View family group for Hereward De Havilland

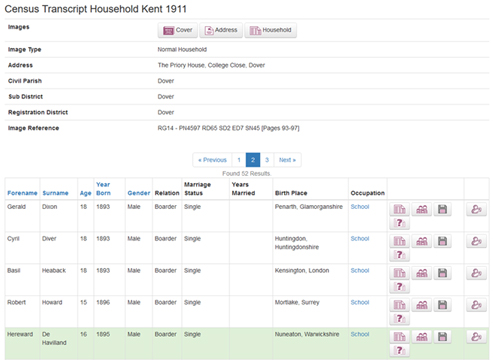[422, 337]
